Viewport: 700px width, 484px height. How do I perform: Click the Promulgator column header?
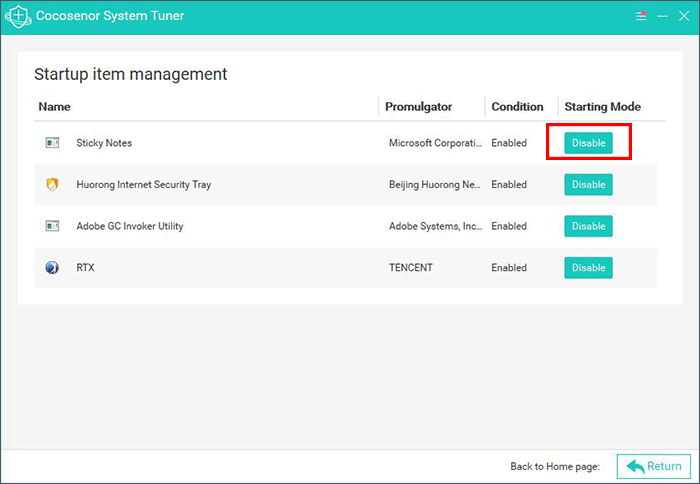pos(418,107)
